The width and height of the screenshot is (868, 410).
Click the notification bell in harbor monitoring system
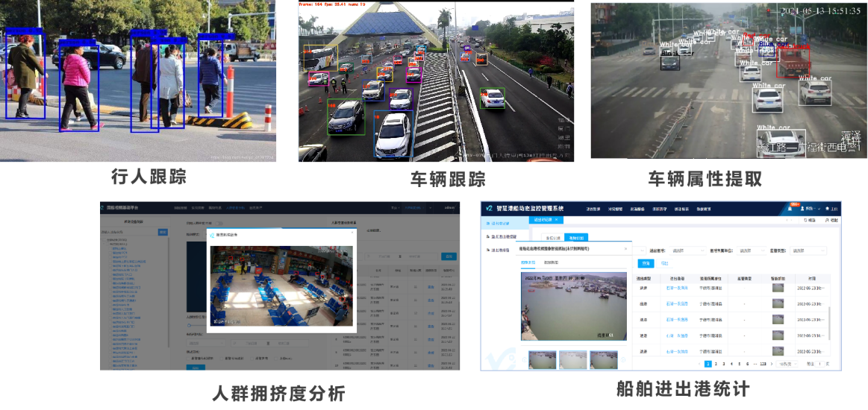[x=790, y=208]
